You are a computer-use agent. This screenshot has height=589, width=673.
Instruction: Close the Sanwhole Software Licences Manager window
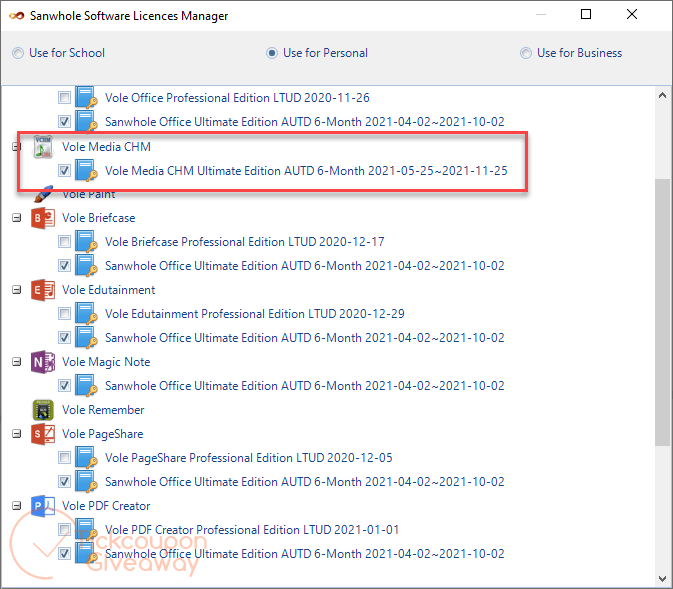632,15
